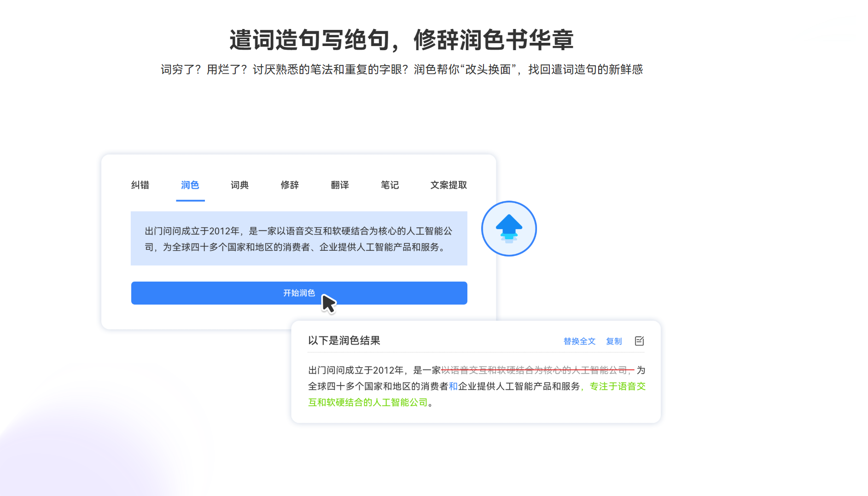Open the 修辞 tab
The width and height of the screenshot is (868, 496).
[x=290, y=185]
